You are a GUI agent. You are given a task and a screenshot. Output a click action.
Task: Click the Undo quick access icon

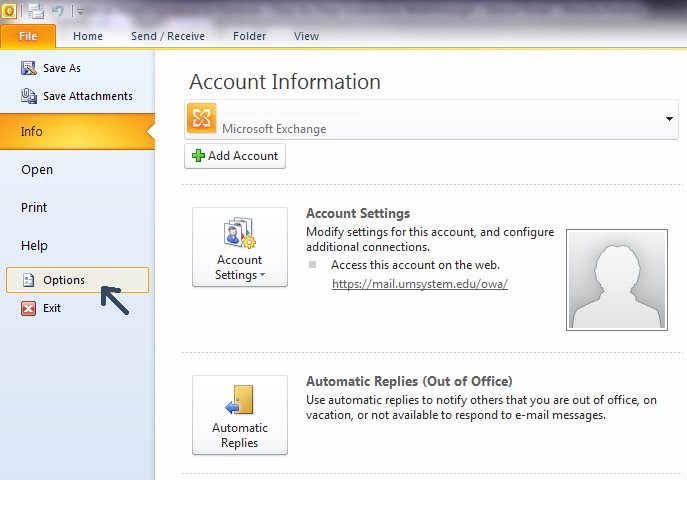[x=57, y=11]
